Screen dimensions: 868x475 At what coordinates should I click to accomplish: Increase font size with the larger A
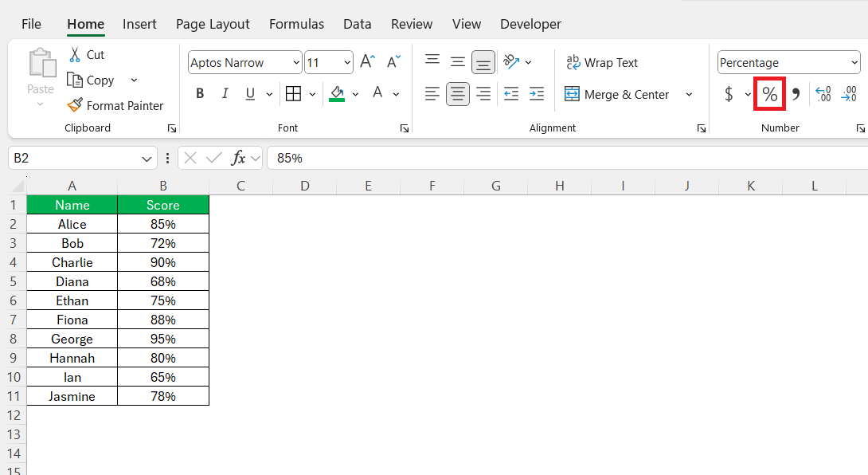(368, 61)
